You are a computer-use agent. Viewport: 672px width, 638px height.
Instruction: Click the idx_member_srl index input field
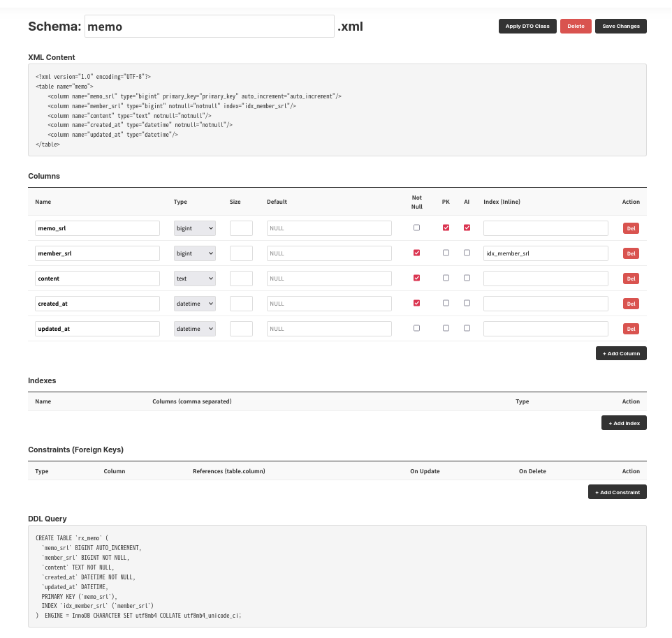(545, 253)
